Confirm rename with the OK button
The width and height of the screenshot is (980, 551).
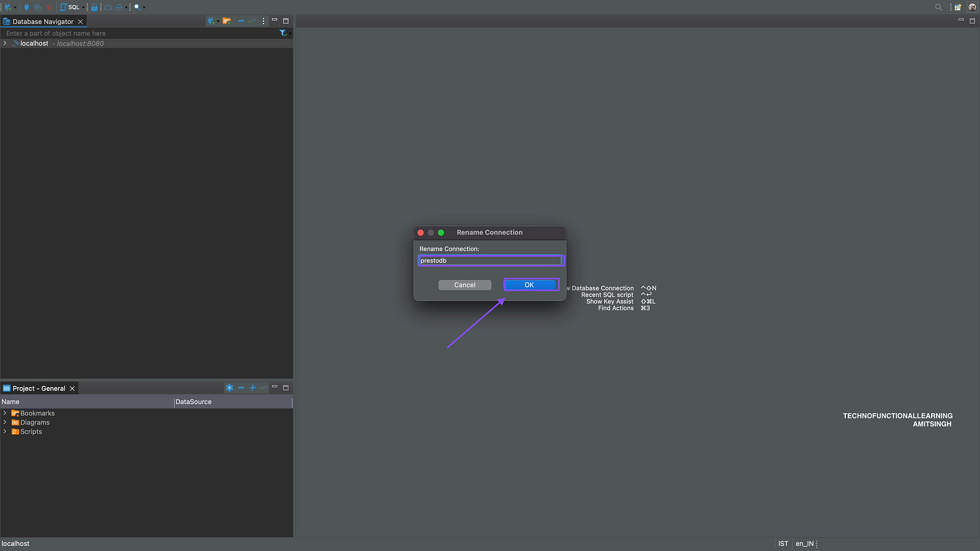pos(530,285)
